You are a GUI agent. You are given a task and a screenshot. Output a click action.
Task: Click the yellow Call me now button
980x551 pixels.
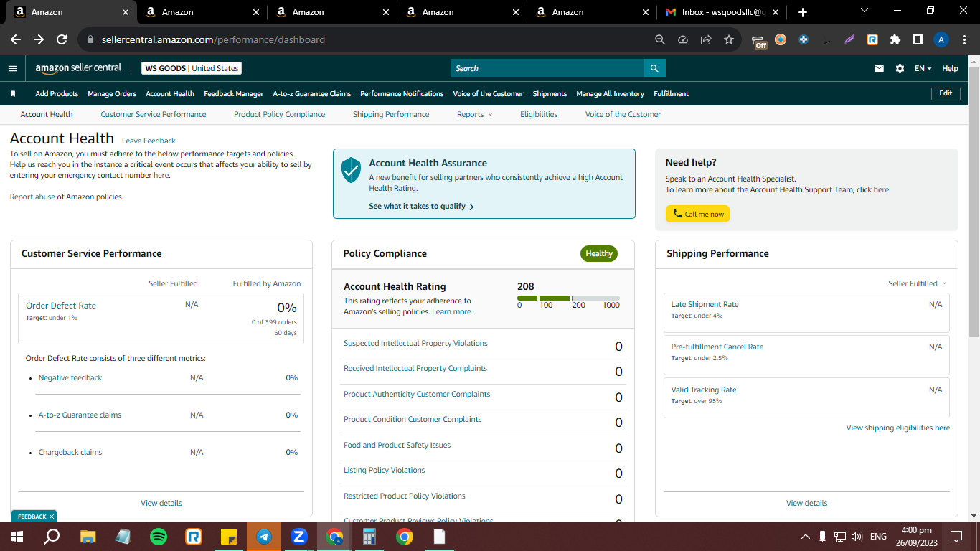697,214
